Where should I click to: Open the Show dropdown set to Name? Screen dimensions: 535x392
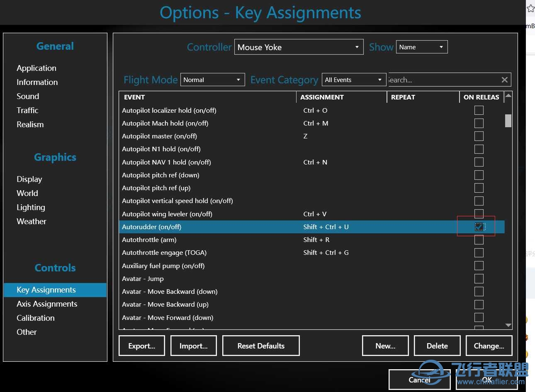pyautogui.click(x=422, y=47)
